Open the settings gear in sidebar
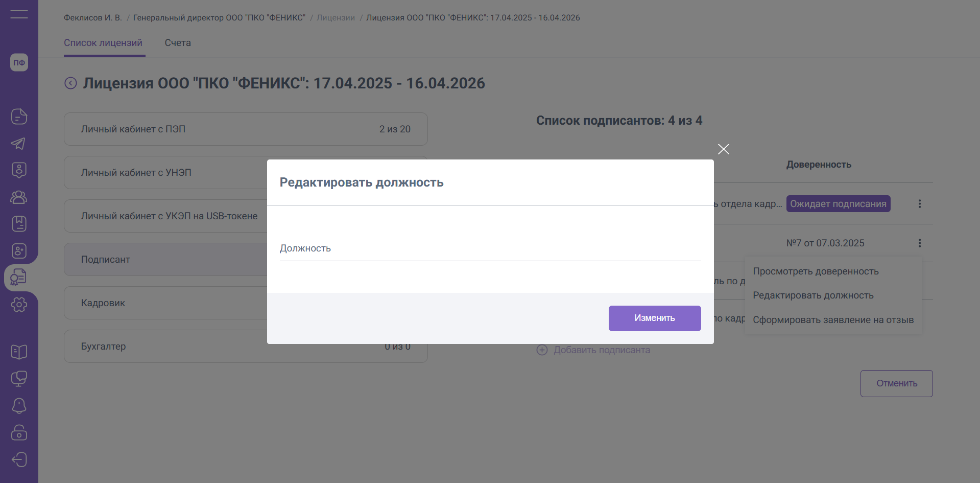Viewport: 980px width, 483px height. (x=19, y=305)
